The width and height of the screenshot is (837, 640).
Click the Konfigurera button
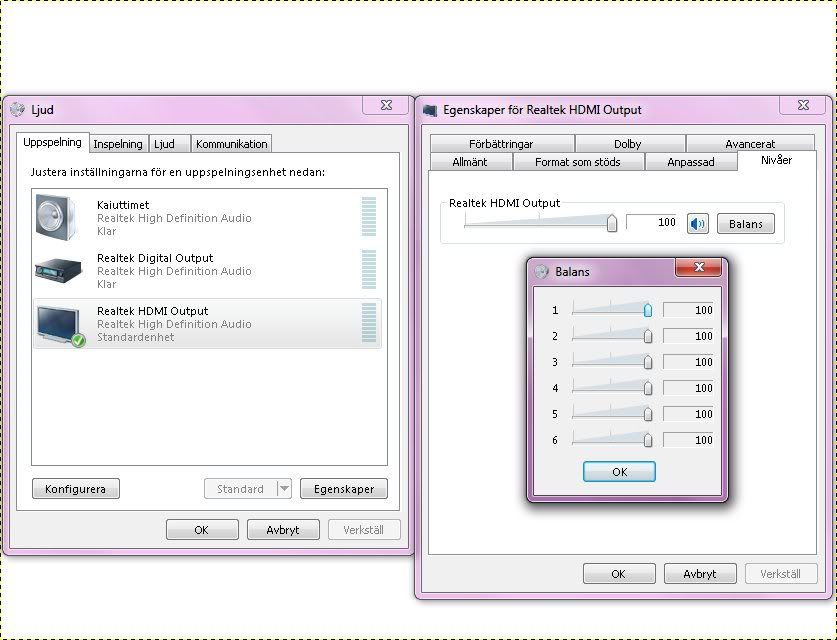[x=76, y=489]
